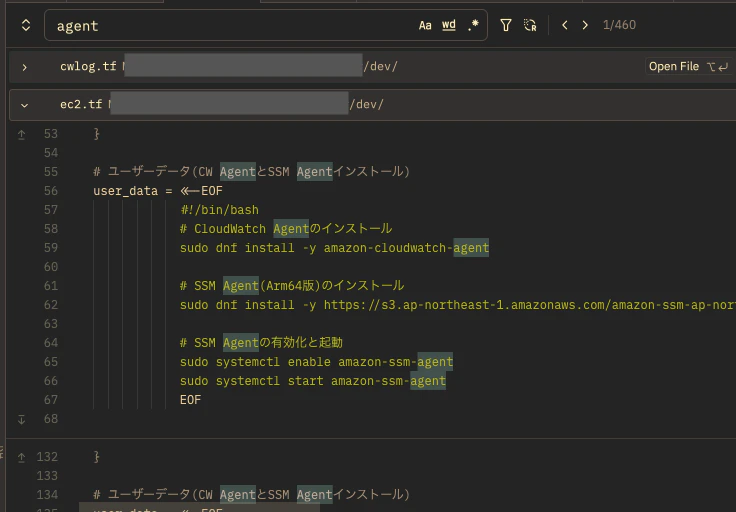Expand excerpt upward above line 53
The width and height of the screenshot is (736, 512).
click(x=22, y=135)
